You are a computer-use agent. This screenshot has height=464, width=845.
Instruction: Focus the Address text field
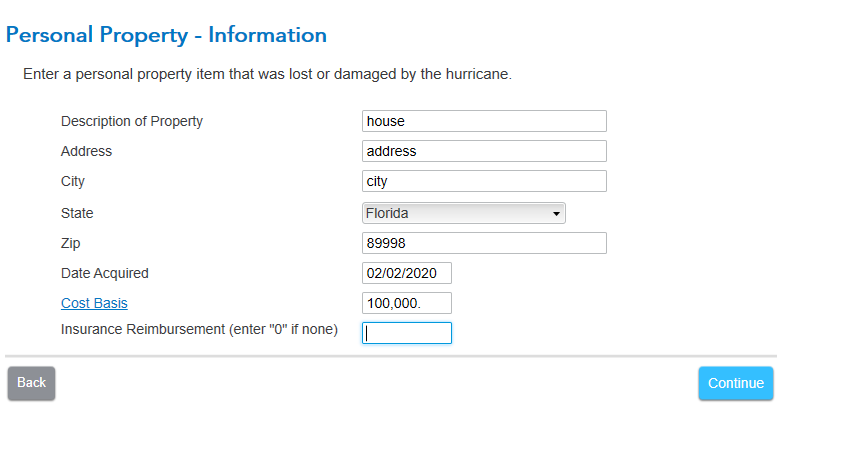tap(484, 151)
